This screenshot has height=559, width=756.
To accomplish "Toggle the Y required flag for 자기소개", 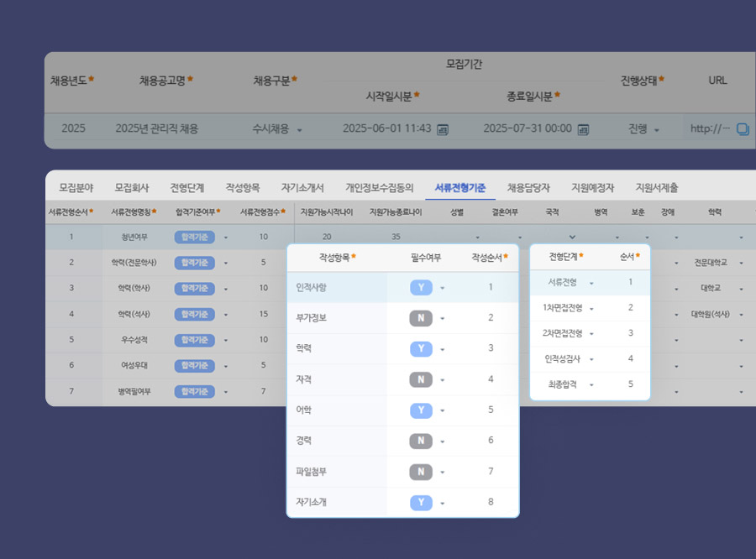I will coord(421,503).
